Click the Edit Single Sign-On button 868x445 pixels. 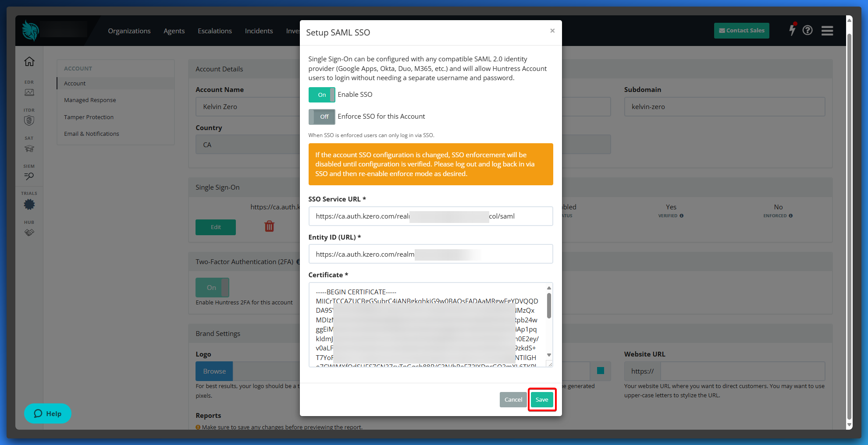[216, 227]
